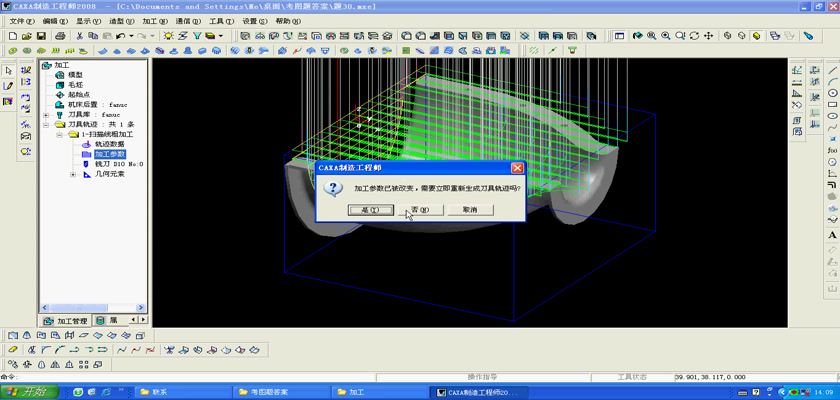The height and width of the screenshot is (400, 840).
Task: Click the green hatch lines icon
Action: (x=534, y=51)
